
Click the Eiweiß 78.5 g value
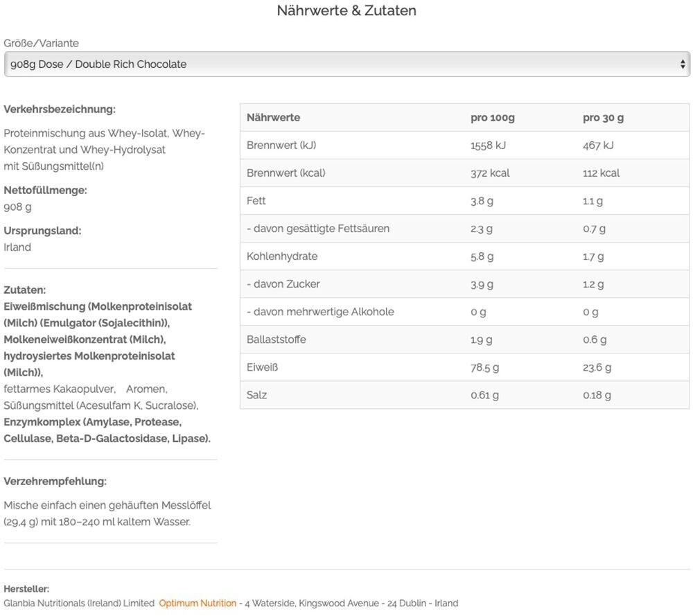pyautogui.click(x=484, y=368)
